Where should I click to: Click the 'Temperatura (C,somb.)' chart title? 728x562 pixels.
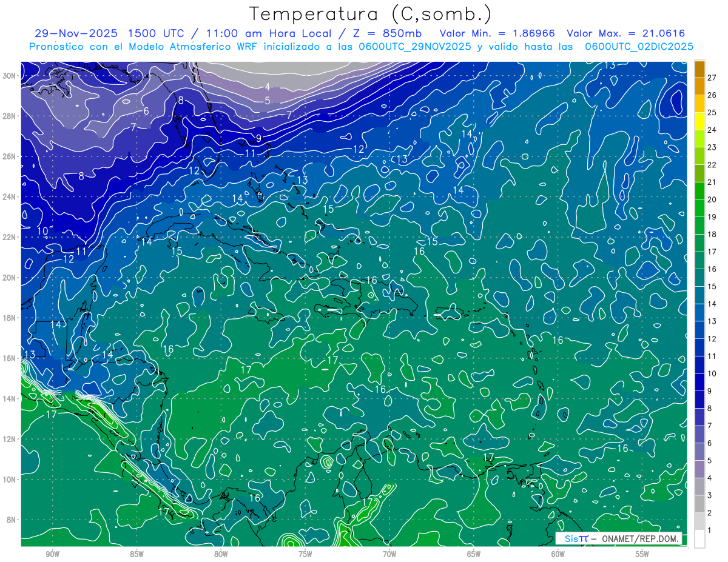click(x=371, y=14)
